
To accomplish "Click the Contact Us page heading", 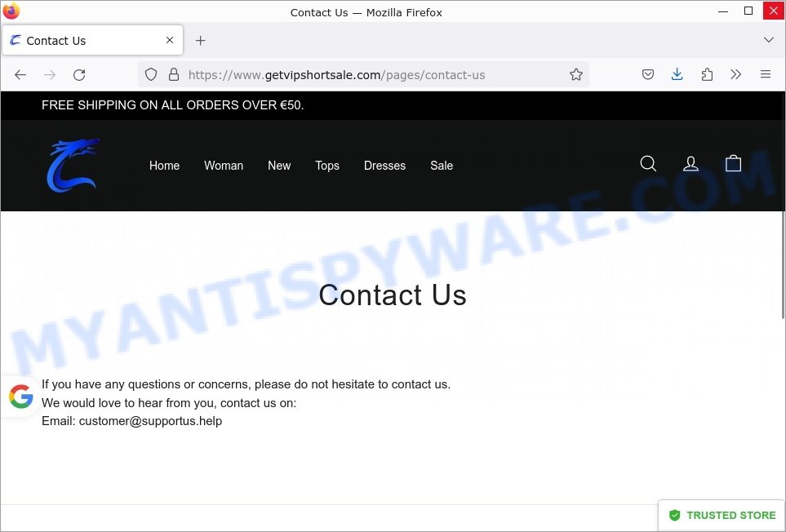I will (x=393, y=295).
